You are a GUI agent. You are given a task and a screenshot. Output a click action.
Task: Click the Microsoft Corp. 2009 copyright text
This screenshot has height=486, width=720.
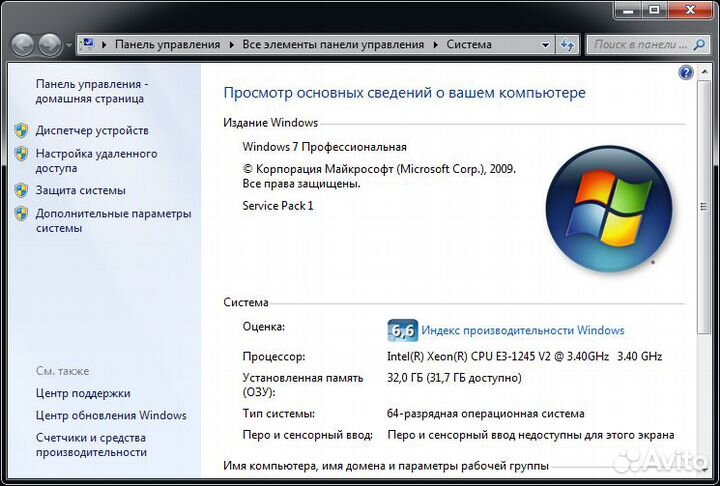click(379, 176)
